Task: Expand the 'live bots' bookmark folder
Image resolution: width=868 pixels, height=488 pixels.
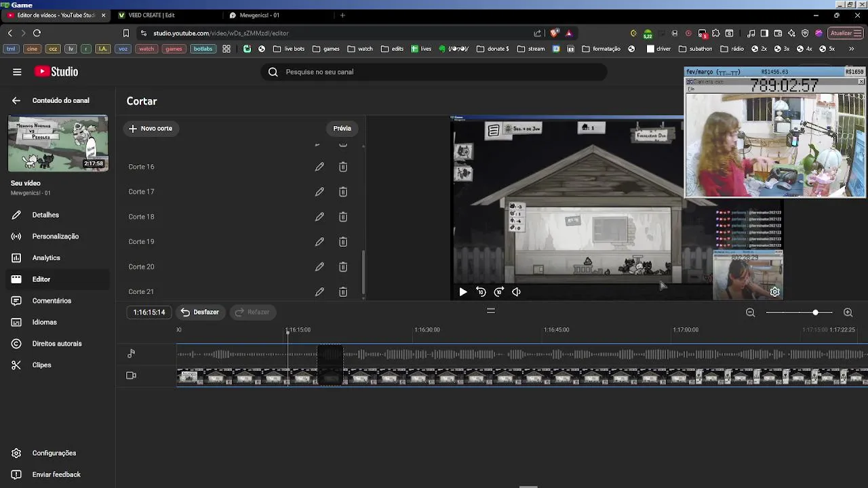Action: pyautogui.click(x=289, y=49)
